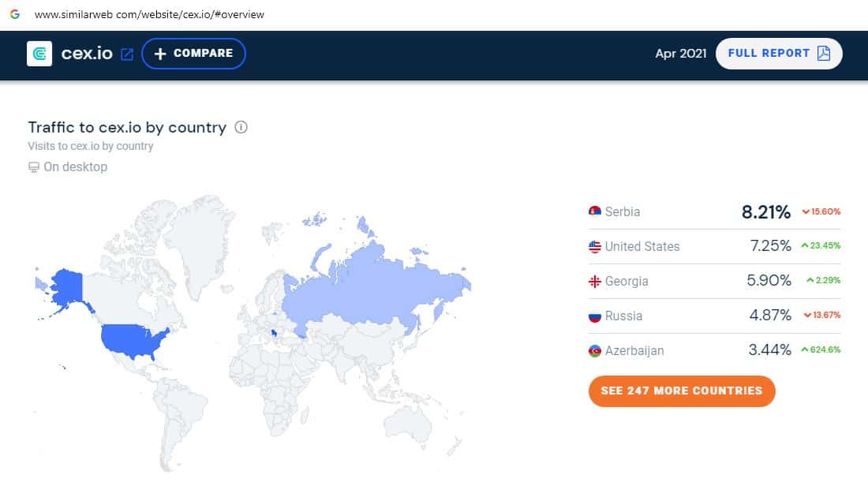
Task: Click the Serbia flag icon
Action: 594,211
